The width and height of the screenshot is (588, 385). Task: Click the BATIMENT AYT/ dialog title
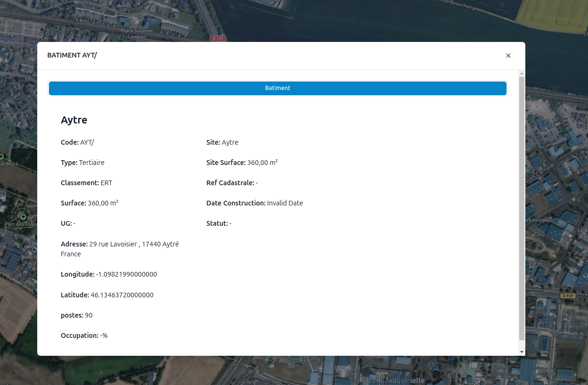click(72, 55)
